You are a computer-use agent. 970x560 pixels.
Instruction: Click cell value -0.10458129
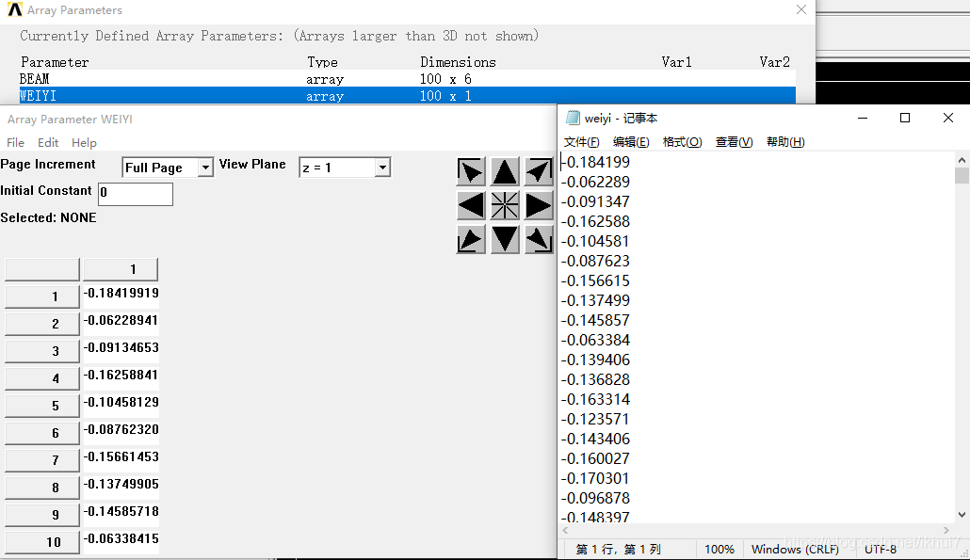[x=121, y=403]
